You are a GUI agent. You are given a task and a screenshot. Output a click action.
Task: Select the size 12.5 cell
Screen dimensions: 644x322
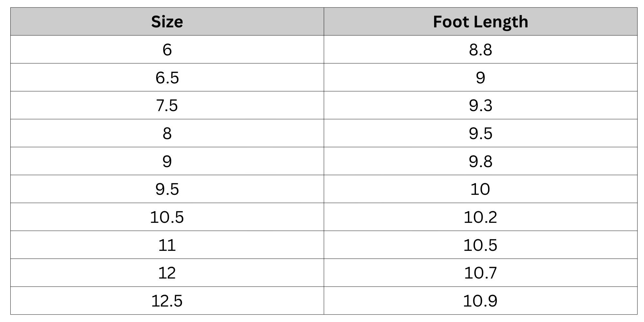point(167,301)
